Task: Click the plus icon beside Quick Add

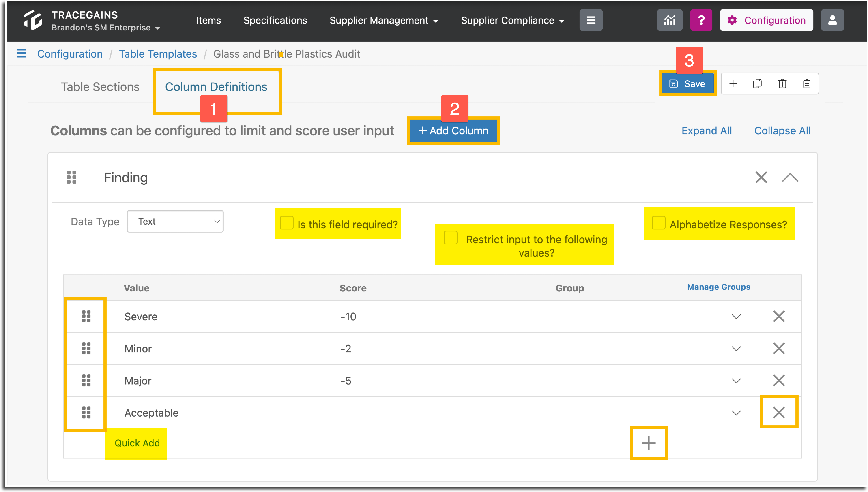Action: [x=648, y=443]
